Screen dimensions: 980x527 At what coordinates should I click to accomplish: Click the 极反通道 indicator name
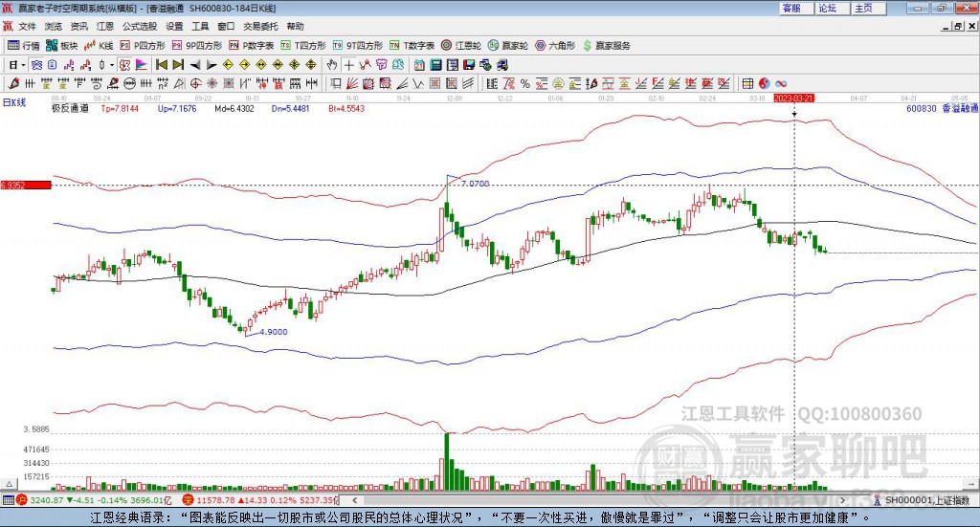pos(70,109)
